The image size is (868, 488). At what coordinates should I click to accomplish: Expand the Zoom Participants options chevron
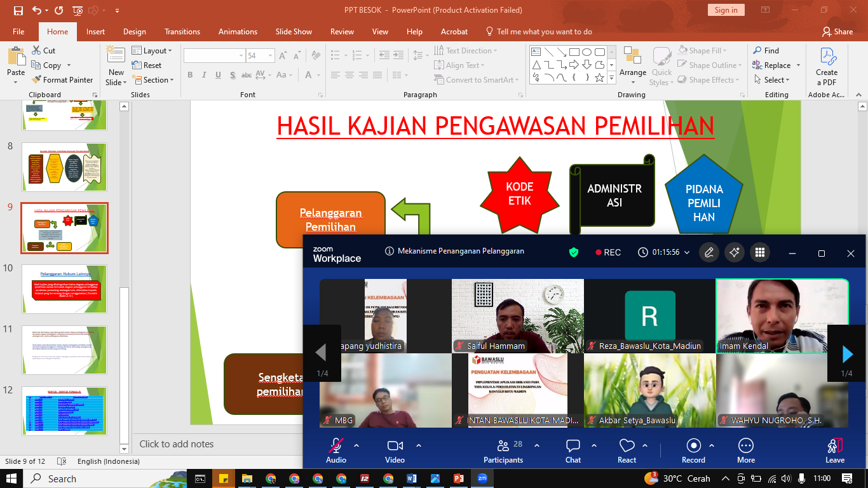[x=537, y=445]
